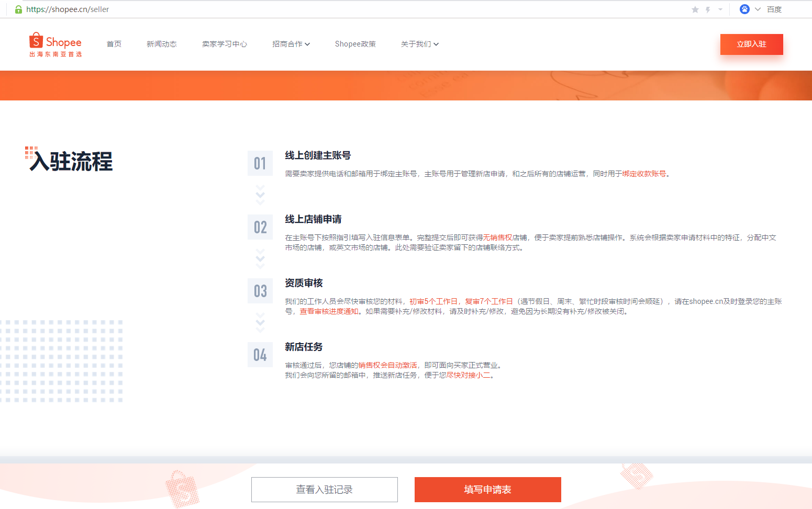Click the chevron arrows between step 01 and 02
This screenshot has width=812, height=509.
[260, 195]
